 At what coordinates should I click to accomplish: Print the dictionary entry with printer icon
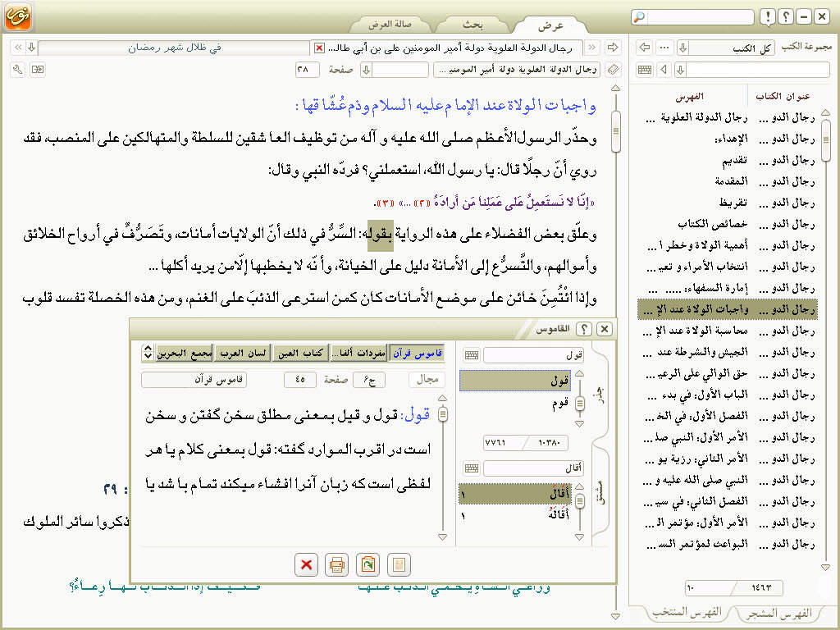[336, 564]
